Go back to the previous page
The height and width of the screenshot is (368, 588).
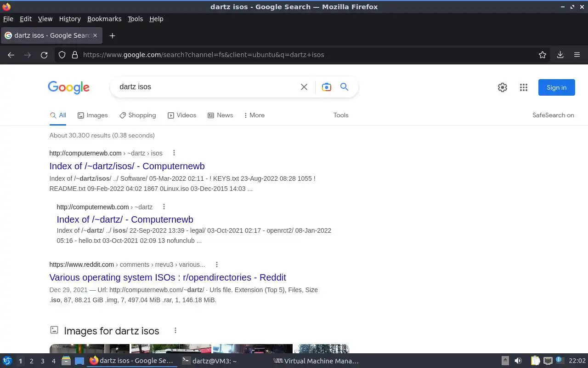pyautogui.click(x=11, y=55)
